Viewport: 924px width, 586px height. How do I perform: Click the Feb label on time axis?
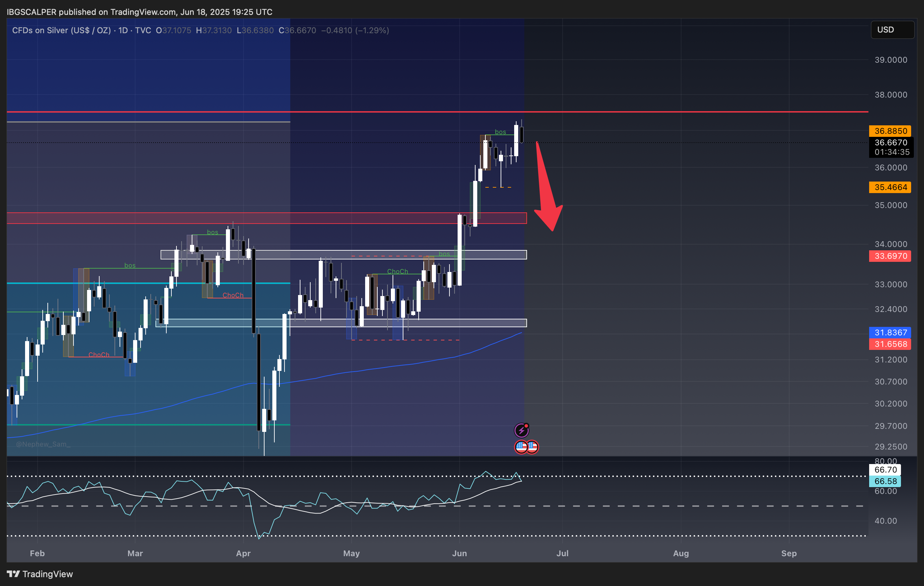tap(37, 553)
